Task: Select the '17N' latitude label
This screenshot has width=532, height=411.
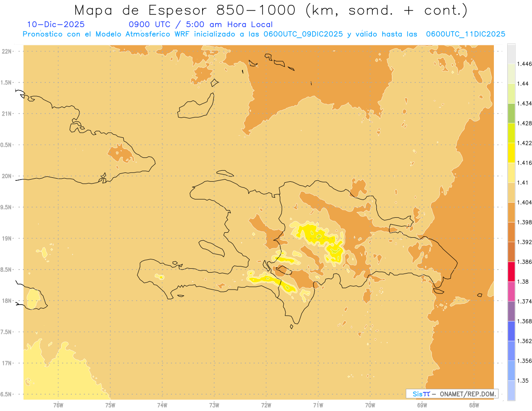Action: coord(6,364)
